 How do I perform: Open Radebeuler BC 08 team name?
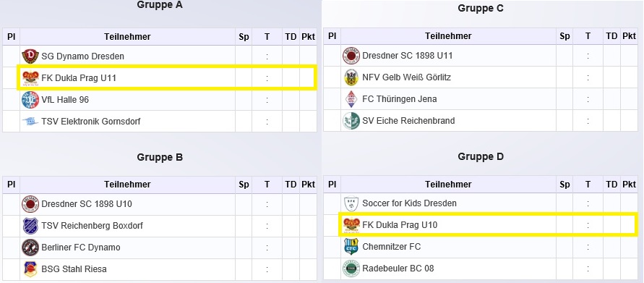tap(398, 269)
